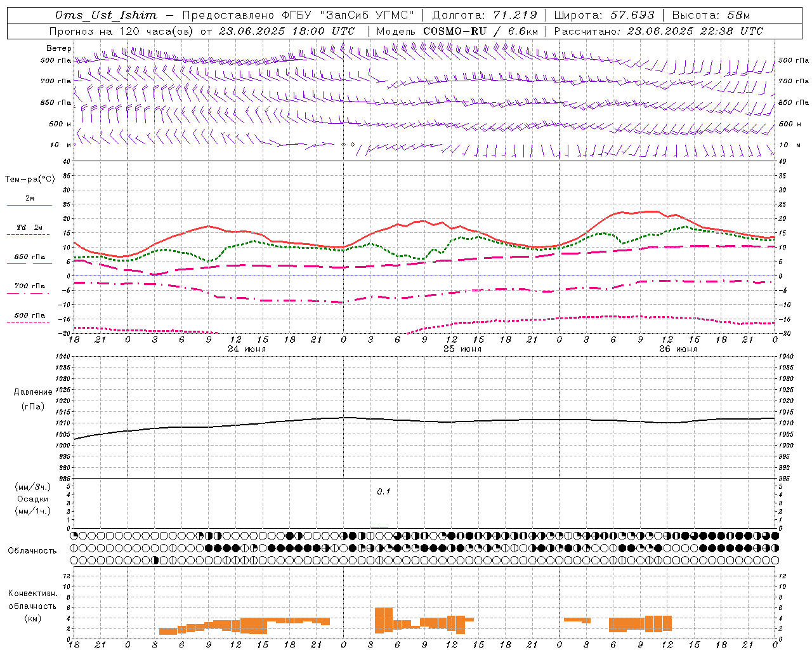Select the 25 июня date label
Image resolution: width=812 pixels, height=650 pixels.
(462, 349)
